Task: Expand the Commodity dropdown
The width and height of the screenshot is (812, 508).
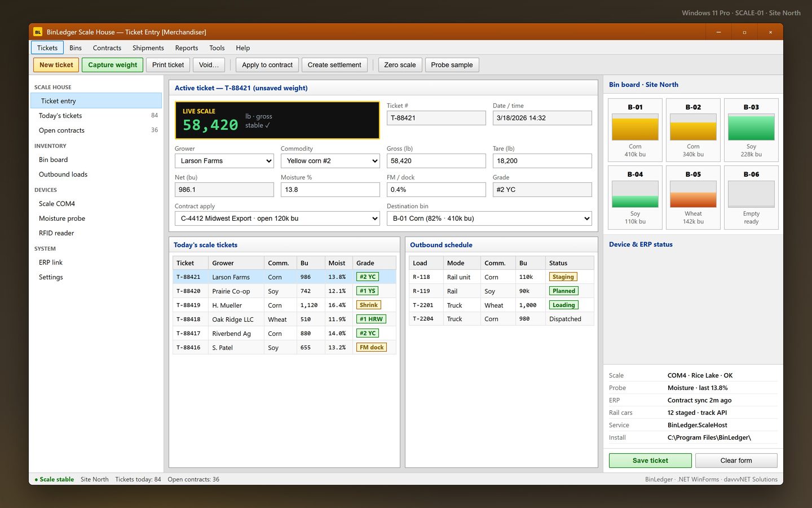Action: point(330,161)
